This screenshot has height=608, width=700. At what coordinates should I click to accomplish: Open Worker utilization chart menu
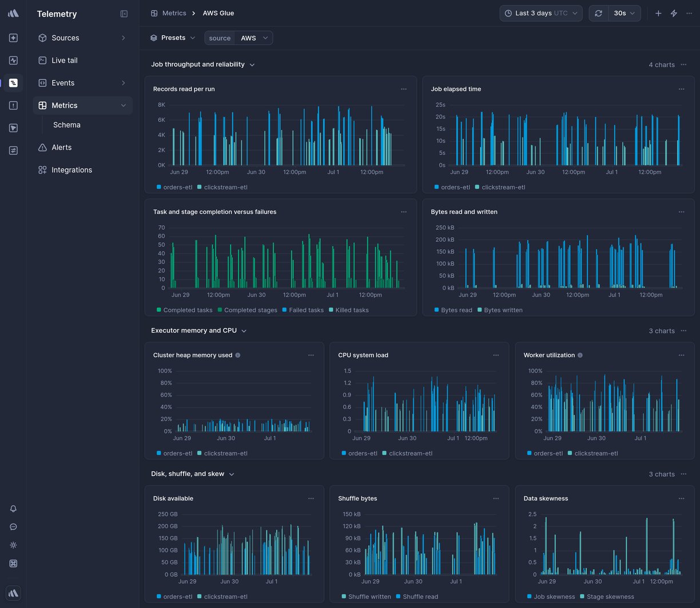click(x=681, y=355)
